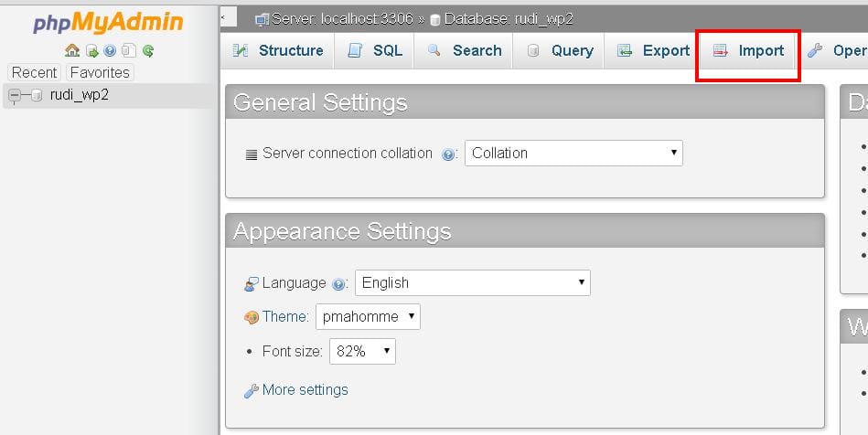
Task: Open More settings link
Action: pyautogui.click(x=305, y=389)
